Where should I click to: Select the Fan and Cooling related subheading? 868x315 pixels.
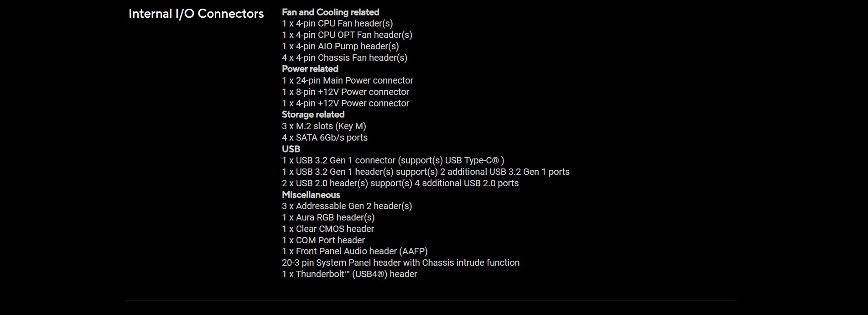tap(331, 12)
